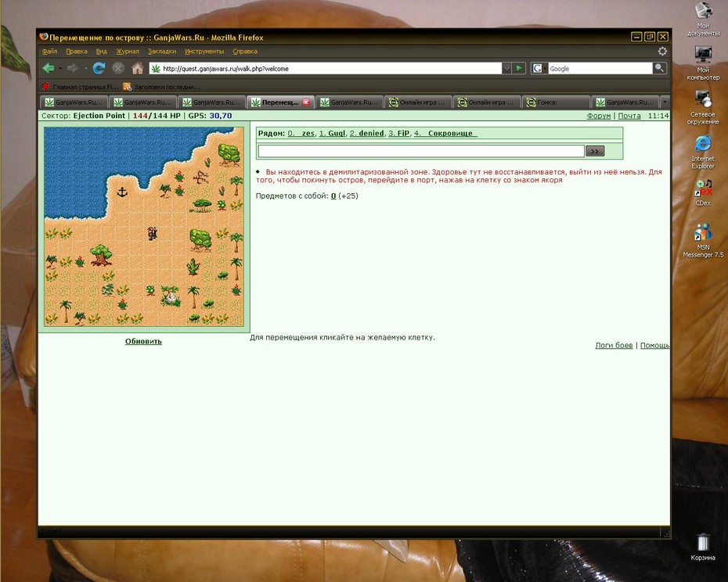The height and width of the screenshot is (582, 728).
Task: Open back button history dropdown arrow
Action: coord(60,69)
